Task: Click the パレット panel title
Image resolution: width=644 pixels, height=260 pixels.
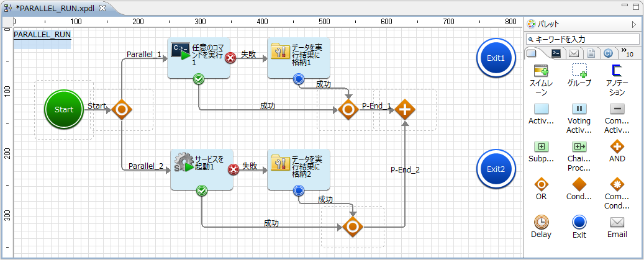Action: pos(548,24)
